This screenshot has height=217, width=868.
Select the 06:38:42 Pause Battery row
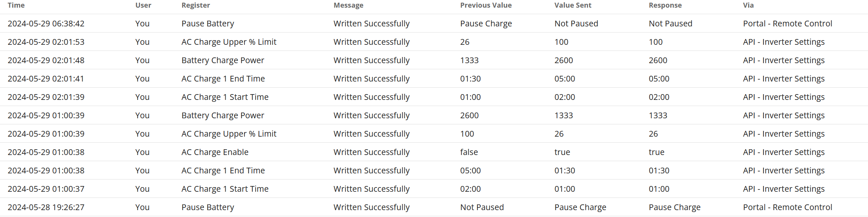coord(434,23)
